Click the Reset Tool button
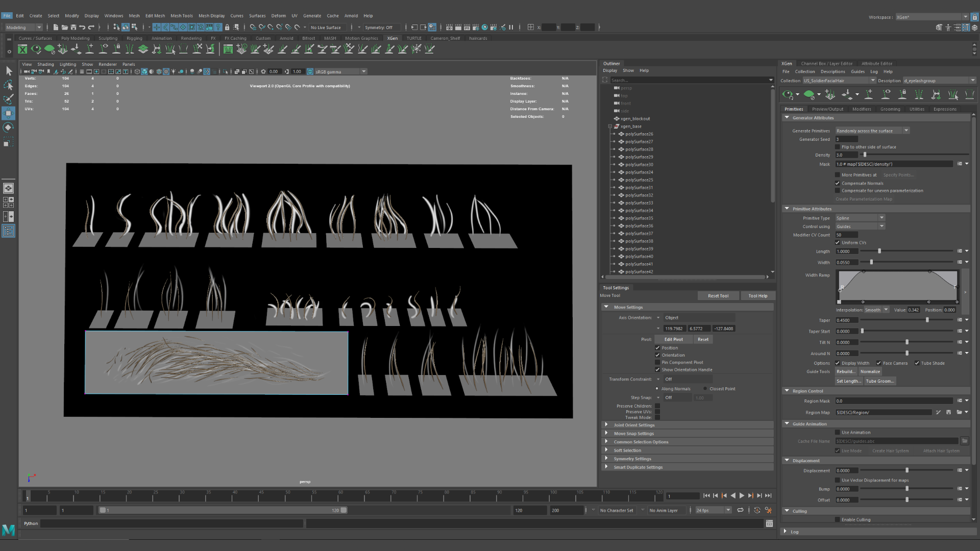980x551 pixels. coord(718,296)
